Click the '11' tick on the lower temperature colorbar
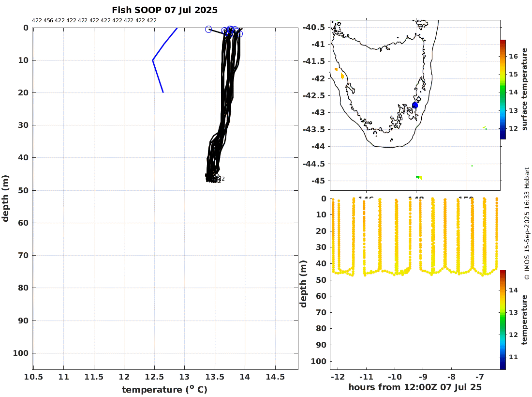Screen dimensions: 532x397 (x=513, y=357)
